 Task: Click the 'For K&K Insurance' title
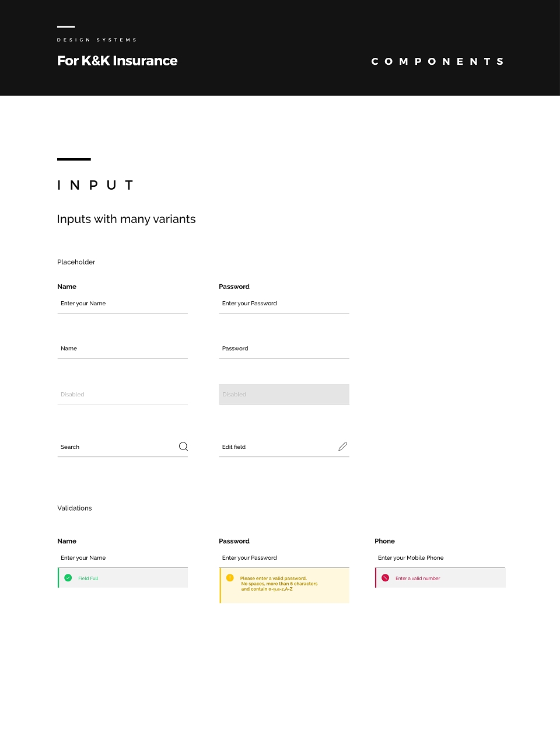tap(117, 61)
